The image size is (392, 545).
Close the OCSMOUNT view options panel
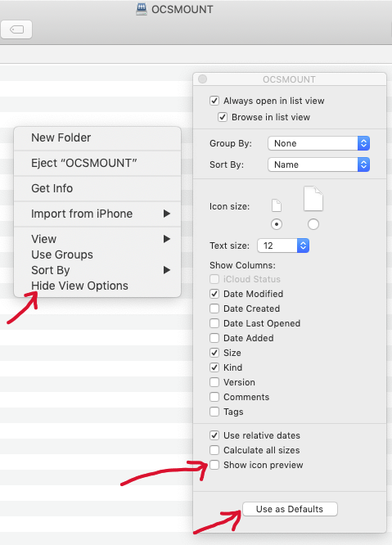pos(203,79)
